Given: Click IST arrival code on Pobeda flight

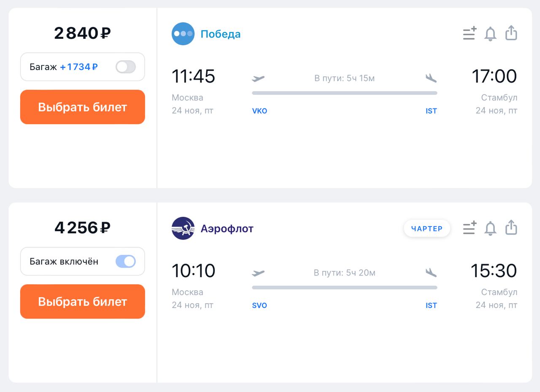Looking at the screenshot, I should 431,111.
